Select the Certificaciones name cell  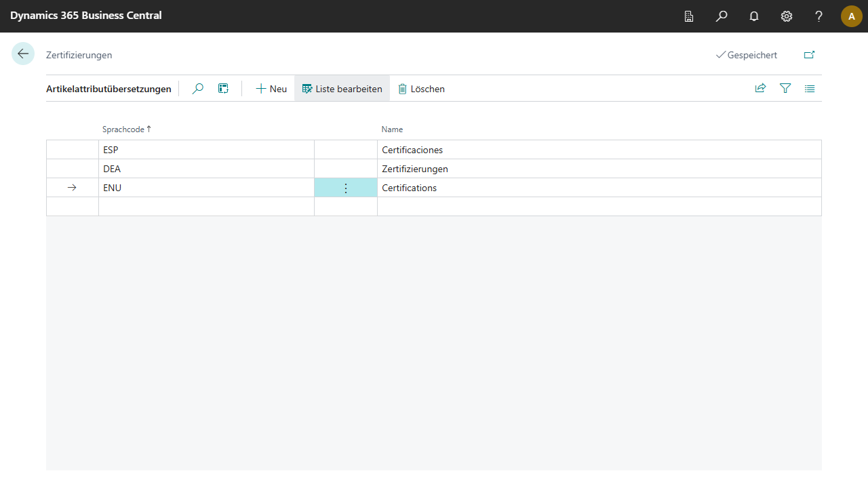point(412,150)
